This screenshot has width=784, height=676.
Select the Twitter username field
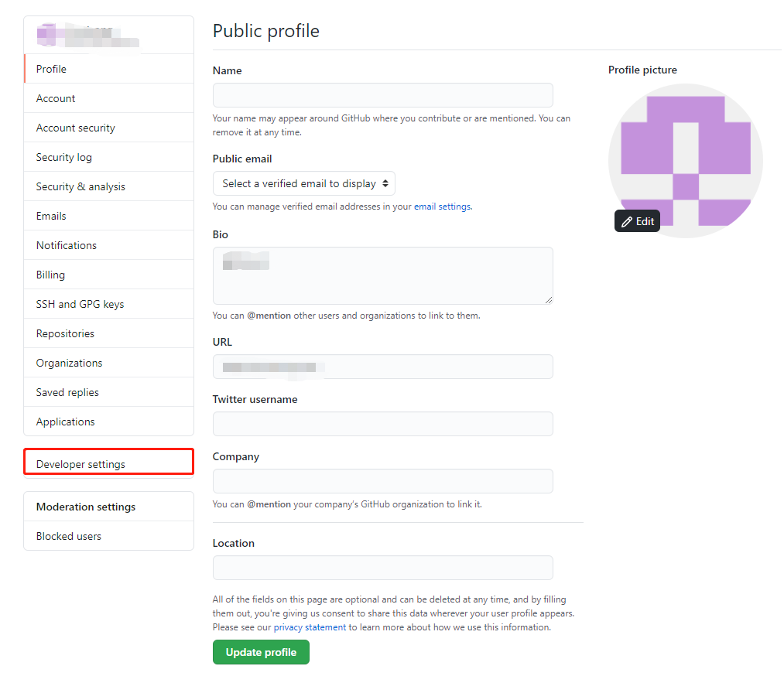383,424
